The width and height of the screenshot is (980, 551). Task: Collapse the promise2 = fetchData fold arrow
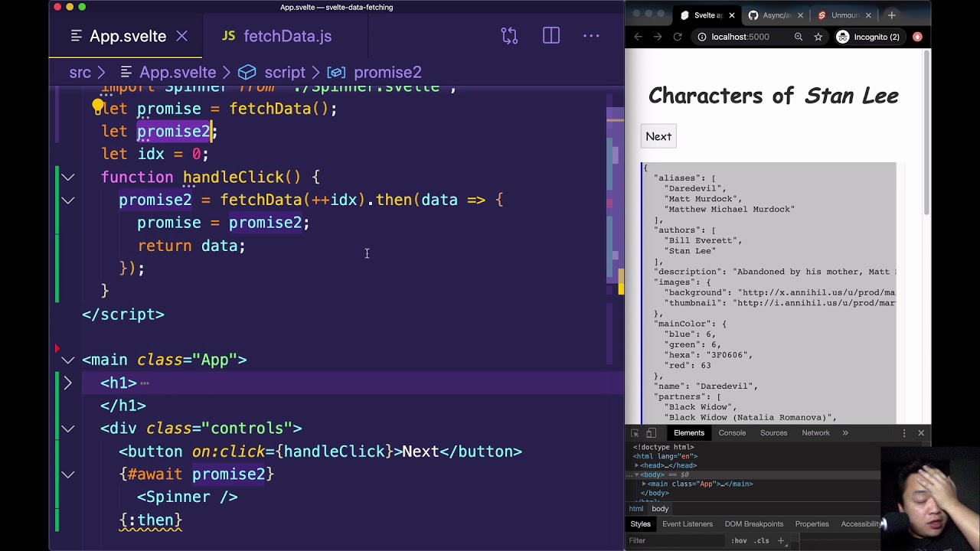pos(68,201)
